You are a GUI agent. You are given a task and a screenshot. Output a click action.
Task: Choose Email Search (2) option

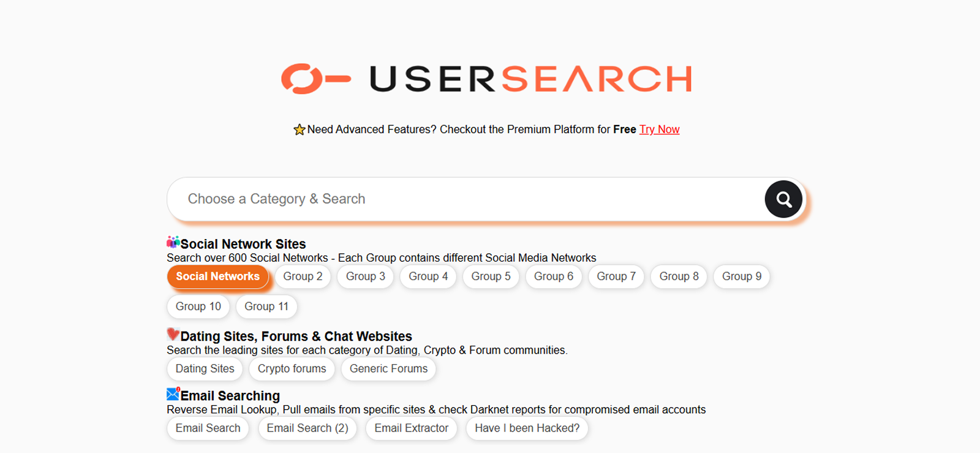coord(307,428)
